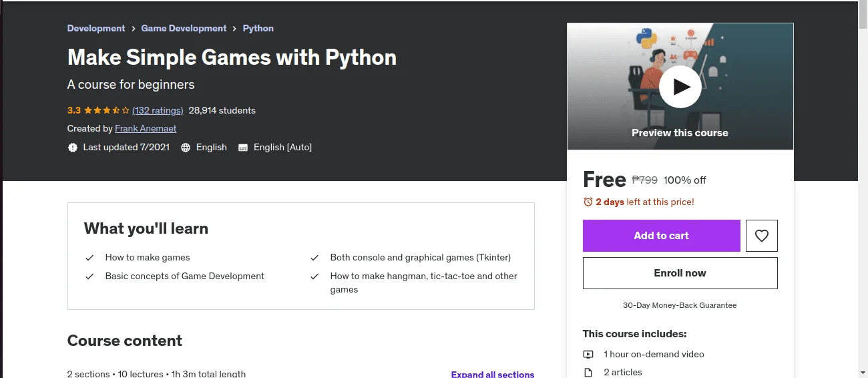Click checkmark beside Both console and graphical games

click(314, 258)
